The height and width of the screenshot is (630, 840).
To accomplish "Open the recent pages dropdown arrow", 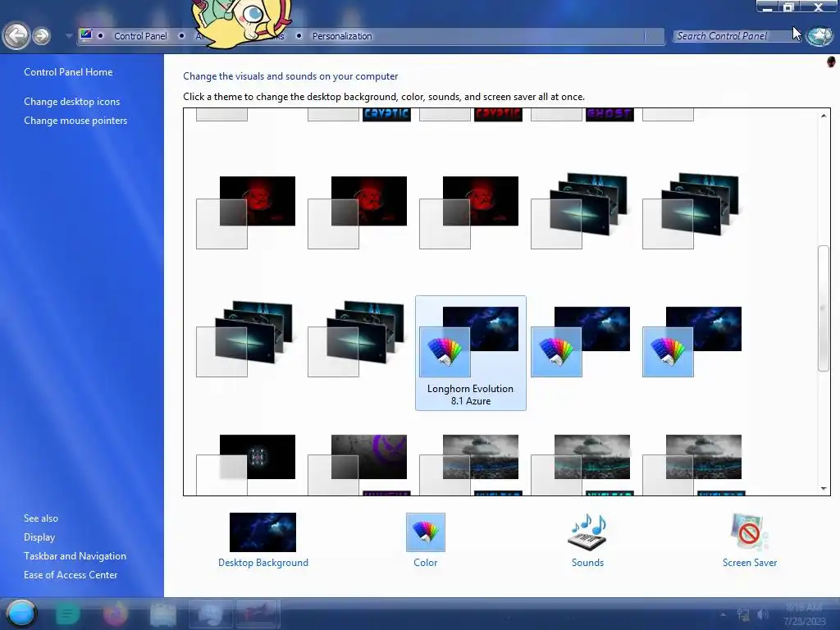I will pos(69,36).
